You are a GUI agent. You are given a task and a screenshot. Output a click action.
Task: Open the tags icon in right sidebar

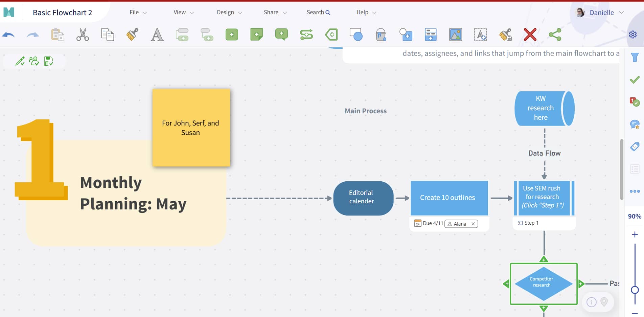635,146
